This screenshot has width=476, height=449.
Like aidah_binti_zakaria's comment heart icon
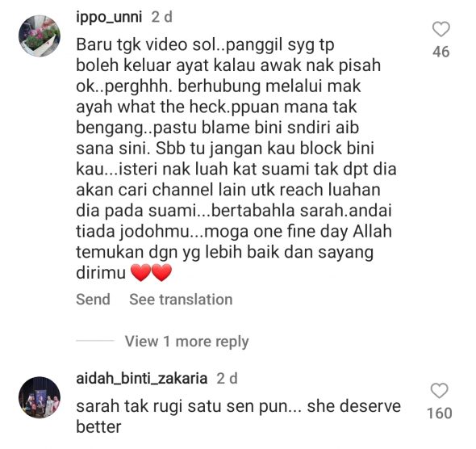(x=439, y=391)
